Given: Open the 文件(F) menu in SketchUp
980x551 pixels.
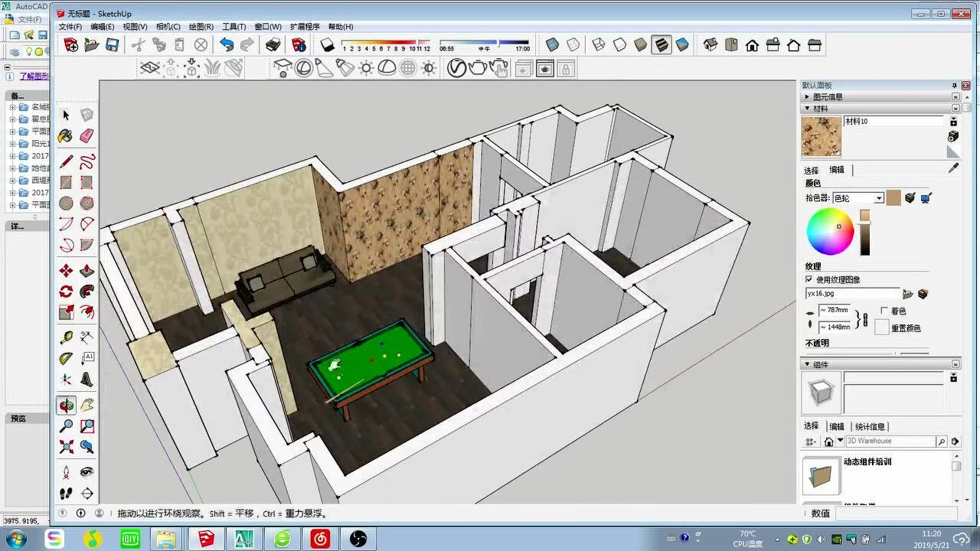Looking at the screenshot, I should [x=70, y=27].
